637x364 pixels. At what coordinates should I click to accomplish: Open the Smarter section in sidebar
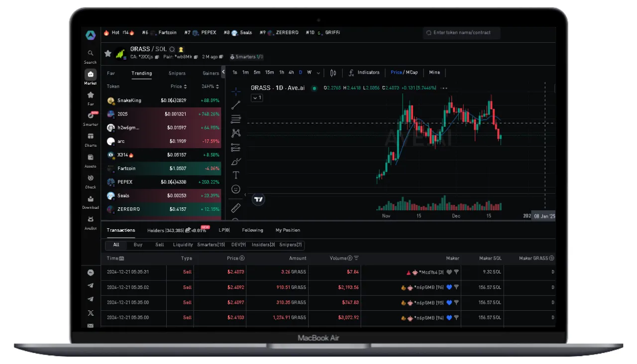(x=90, y=118)
